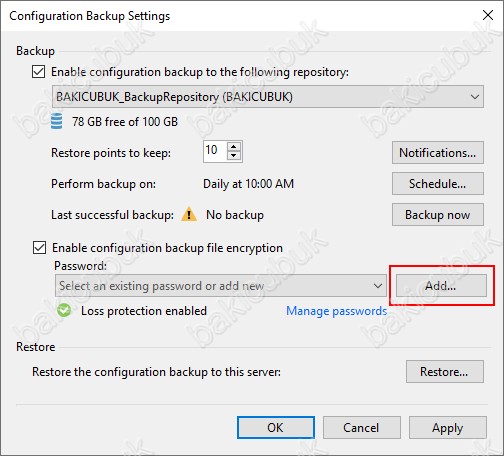Cancel the configuration backup dialog

pyautogui.click(x=362, y=428)
